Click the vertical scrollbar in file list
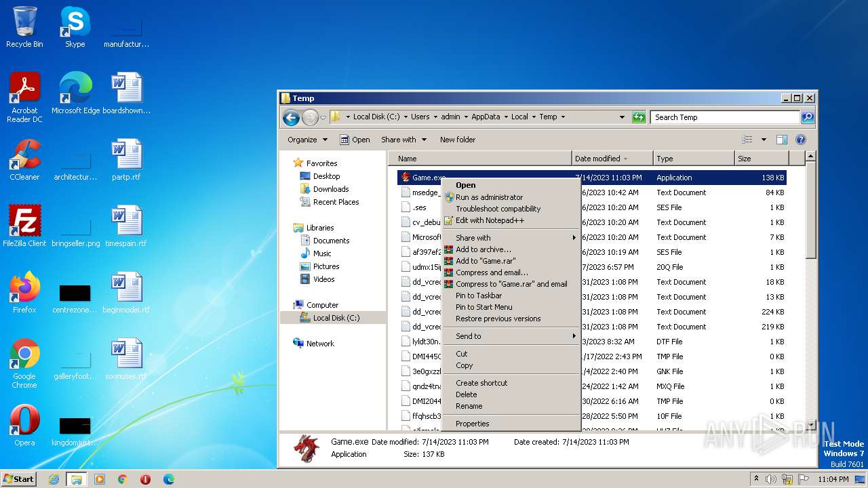 (x=810, y=210)
